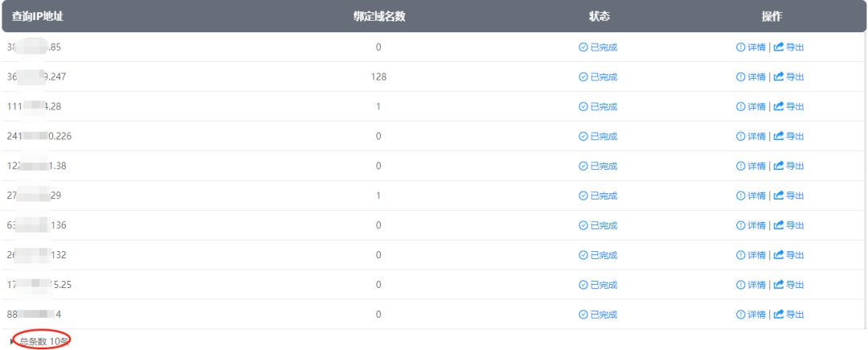Open 详情 for the 1.38 row

click(x=757, y=166)
